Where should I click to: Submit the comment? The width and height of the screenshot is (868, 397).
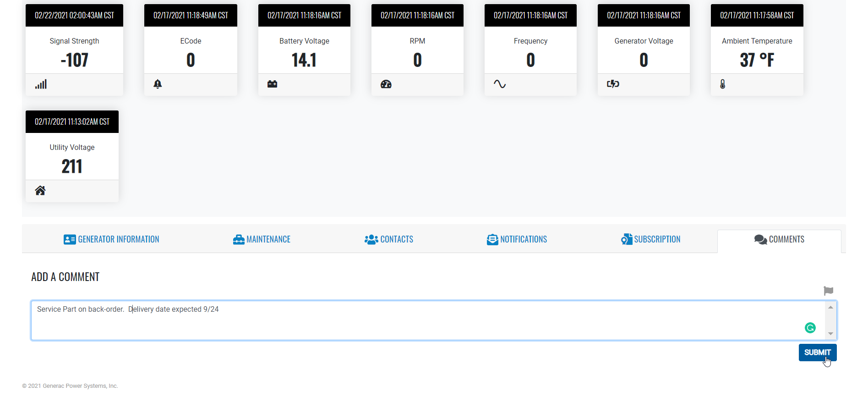[x=818, y=353]
